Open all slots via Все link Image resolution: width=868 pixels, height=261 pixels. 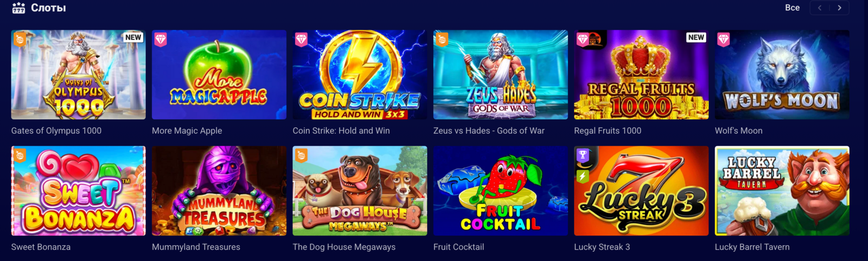point(792,8)
